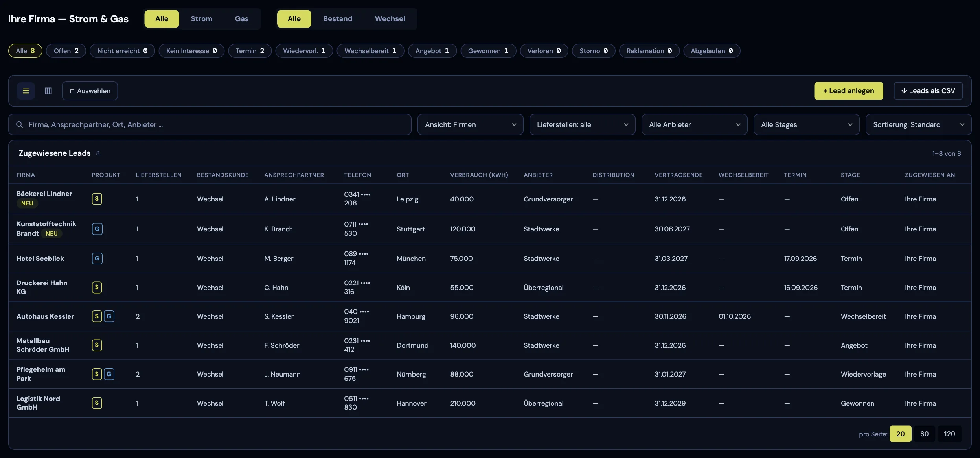The image size is (980, 458).
Task: Click the G badge in Pflegeheim am Park row
Action: pyautogui.click(x=109, y=374)
